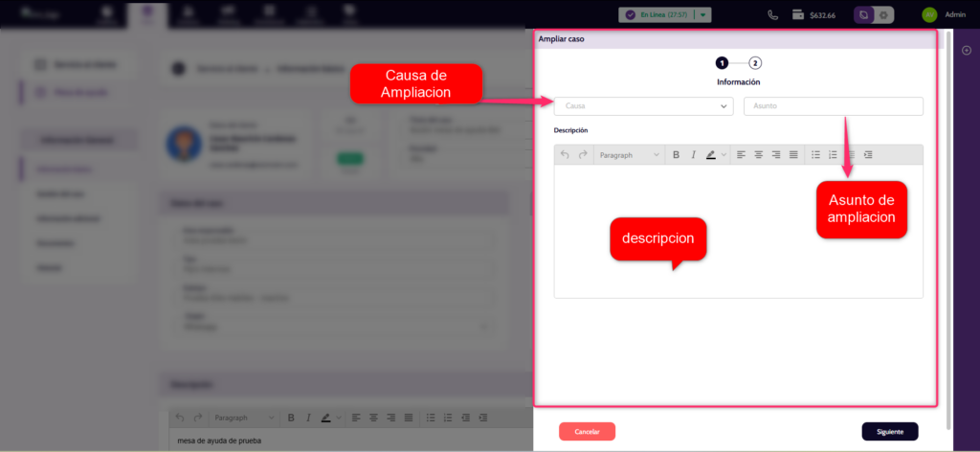Click the Siguiente button
Viewport: 980px width, 452px height.
890,432
